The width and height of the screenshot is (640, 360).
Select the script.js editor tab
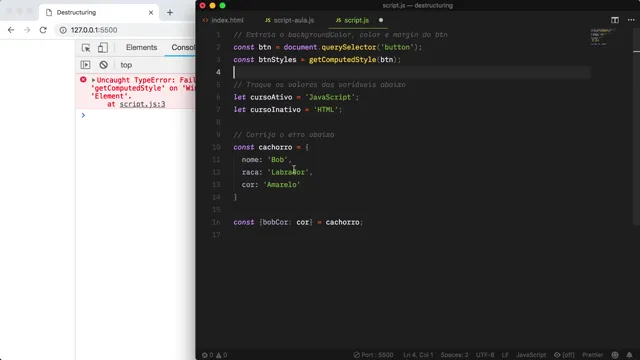pyautogui.click(x=353, y=20)
